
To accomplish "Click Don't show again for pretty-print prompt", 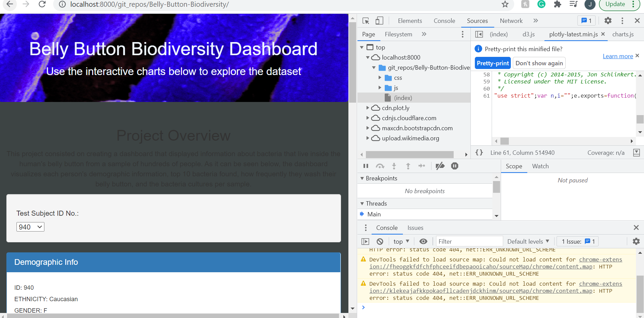I will (539, 63).
